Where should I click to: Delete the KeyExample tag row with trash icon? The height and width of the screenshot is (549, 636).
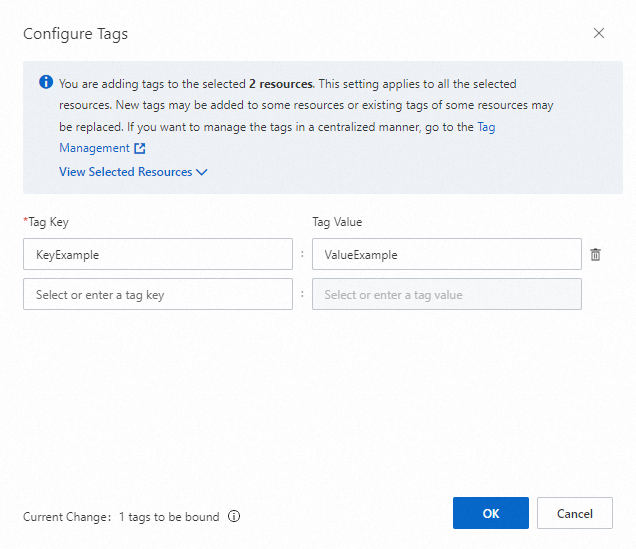coord(596,254)
